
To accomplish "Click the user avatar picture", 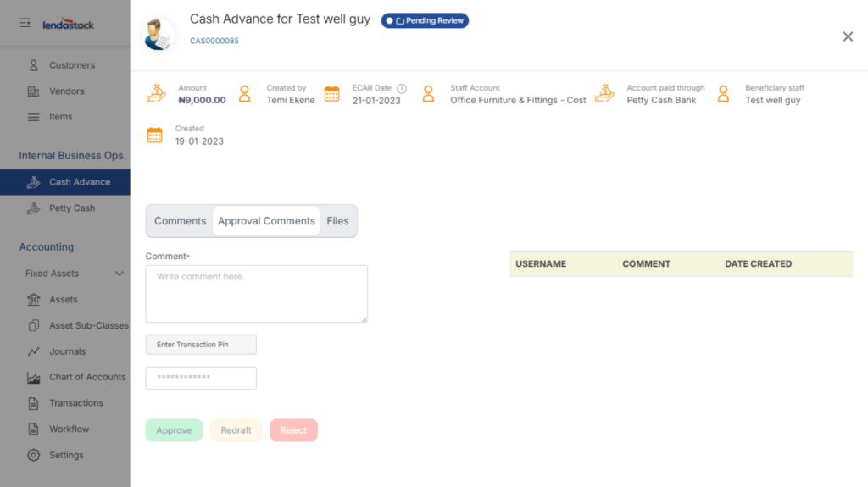I will pos(158,35).
